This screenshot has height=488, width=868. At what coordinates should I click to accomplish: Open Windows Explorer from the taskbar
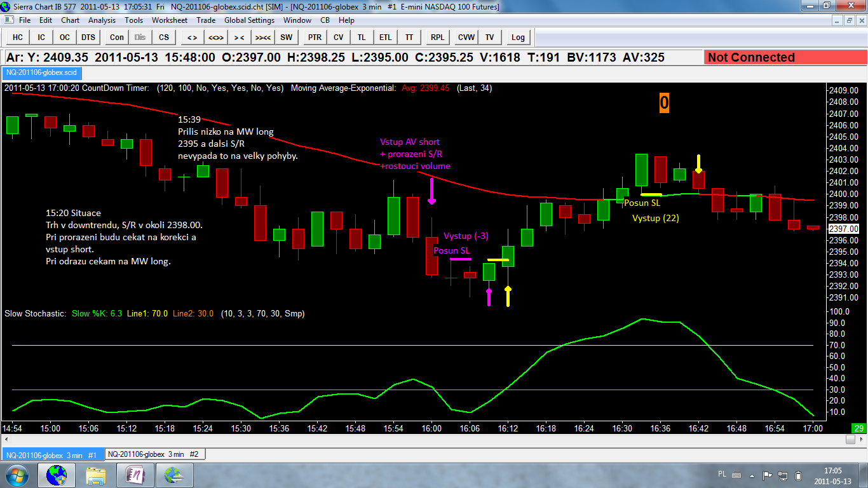pyautogui.click(x=96, y=475)
